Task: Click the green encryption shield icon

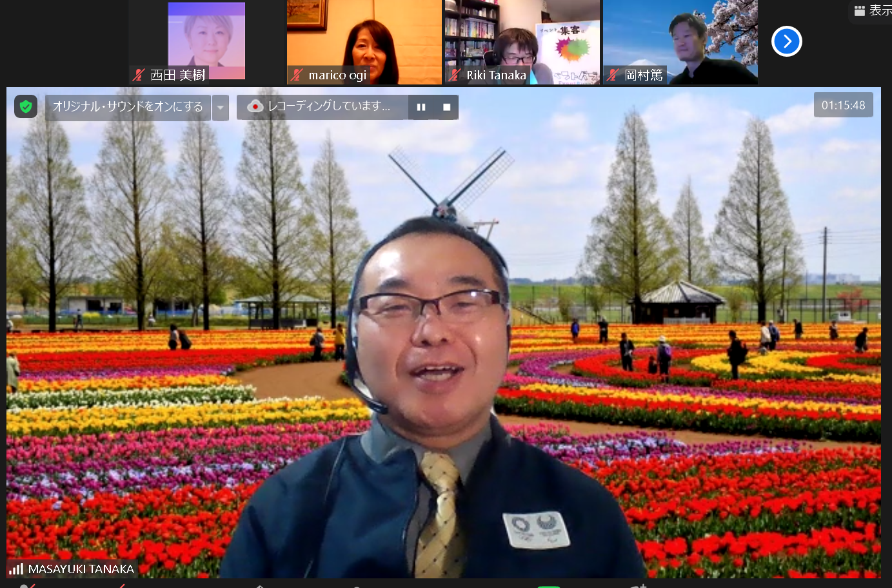Action: tap(26, 106)
